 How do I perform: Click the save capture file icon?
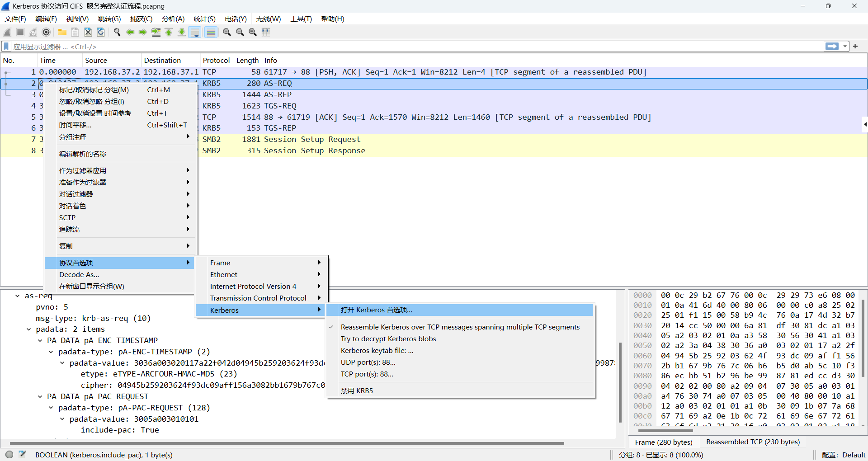coord(75,32)
